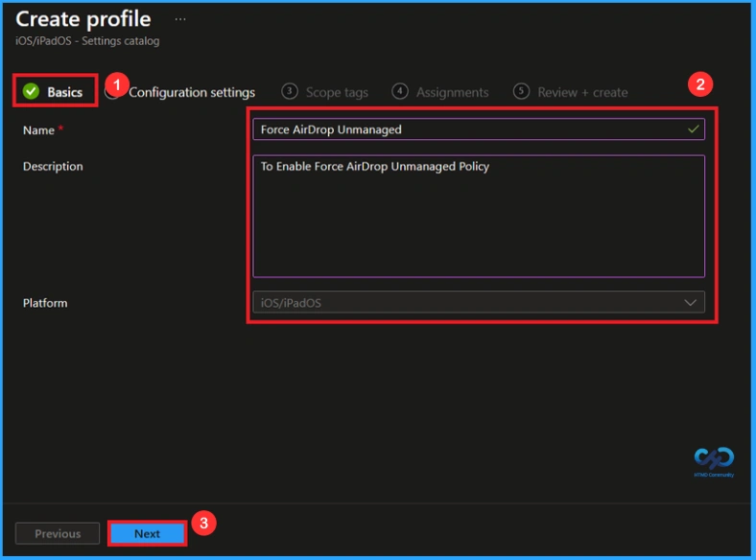Click the Description label
The height and width of the screenshot is (560, 756).
click(x=53, y=166)
